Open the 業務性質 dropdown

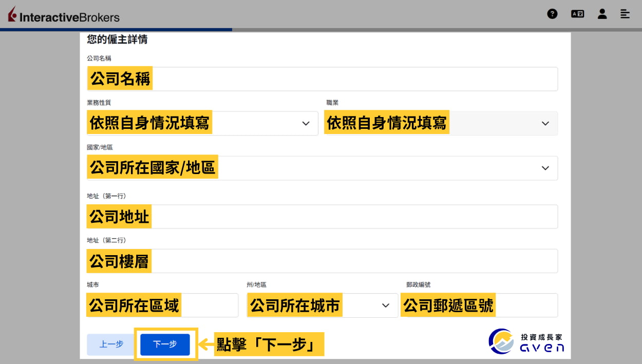(x=202, y=123)
